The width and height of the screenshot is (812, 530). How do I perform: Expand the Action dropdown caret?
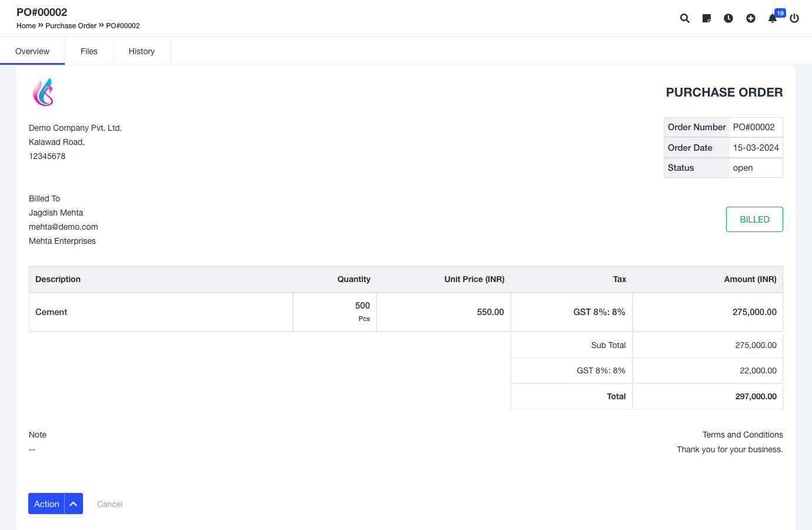point(74,503)
